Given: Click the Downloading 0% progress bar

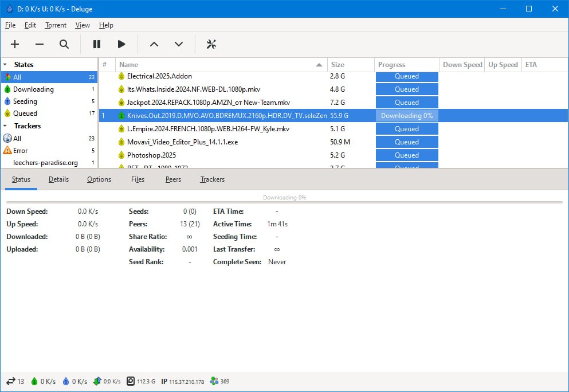Looking at the screenshot, I should click(x=407, y=116).
